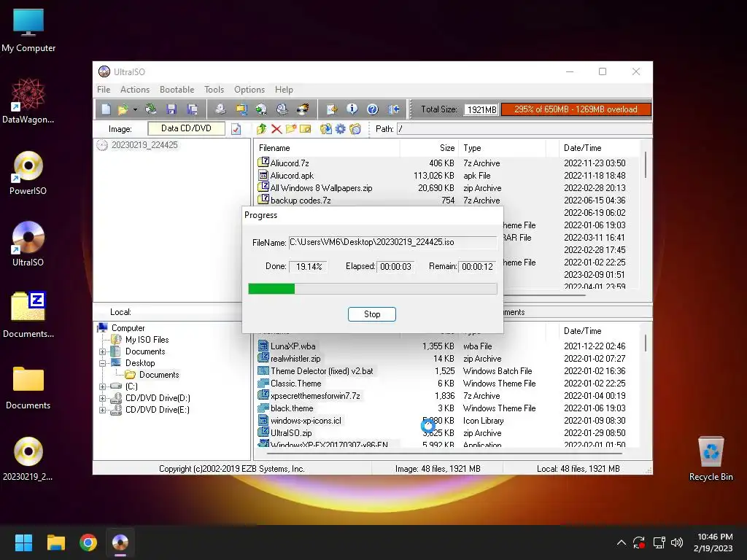Open the Recycle Bin desktop icon
Image resolution: width=747 pixels, height=560 pixels.
click(x=711, y=459)
